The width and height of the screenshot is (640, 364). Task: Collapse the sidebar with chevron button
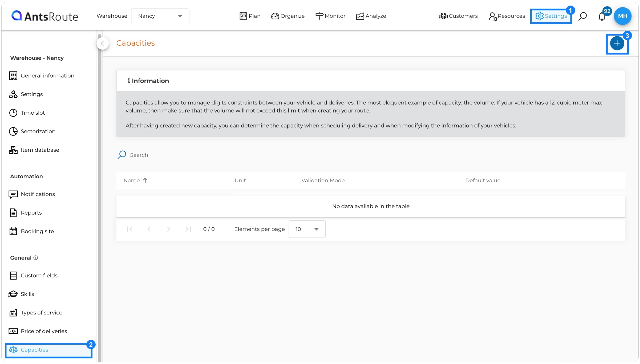[103, 44]
